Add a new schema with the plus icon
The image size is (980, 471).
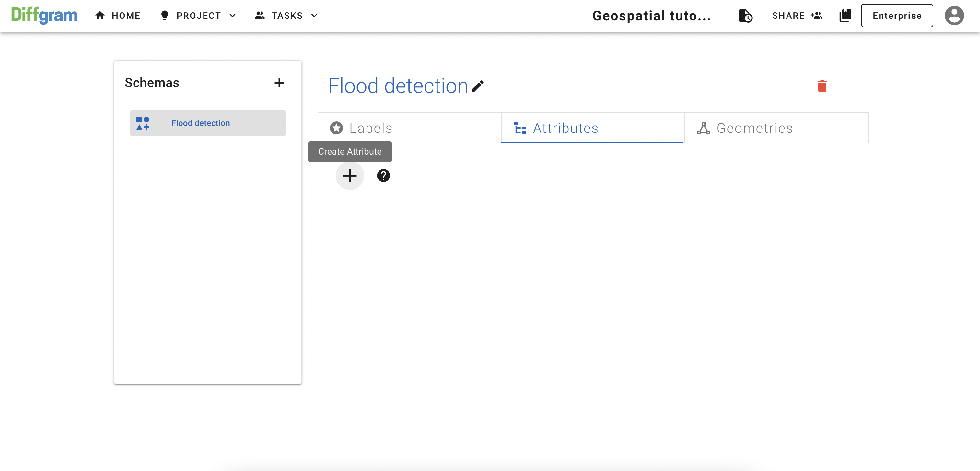(279, 83)
